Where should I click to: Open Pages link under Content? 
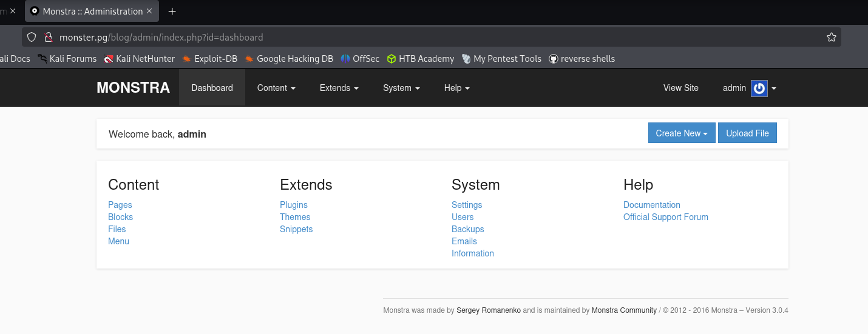click(x=120, y=205)
